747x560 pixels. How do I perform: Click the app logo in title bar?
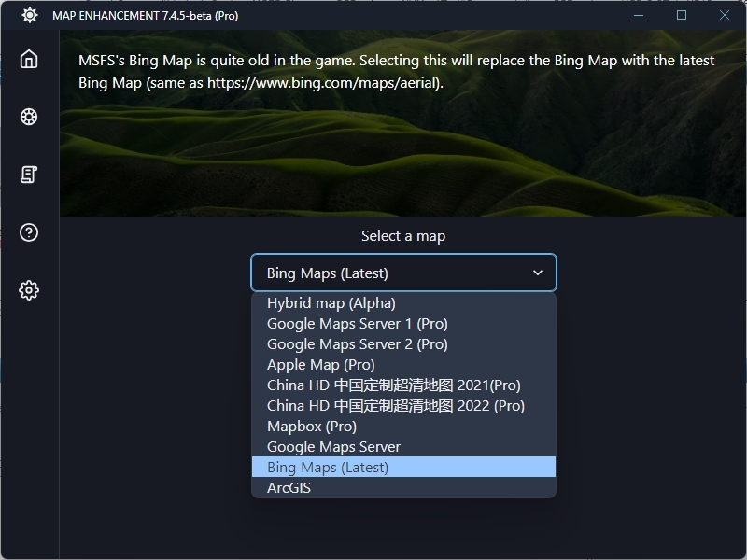pos(29,15)
